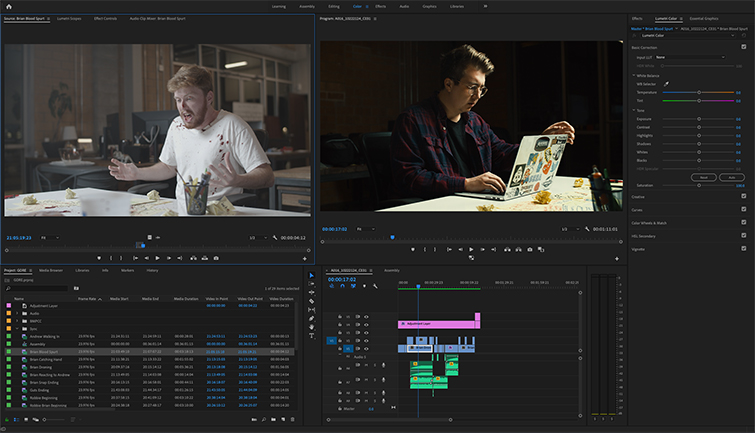Create new bin in Project panel
Image resolution: width=755 pixels, height=433 pixels.
(x=273, y=420)
